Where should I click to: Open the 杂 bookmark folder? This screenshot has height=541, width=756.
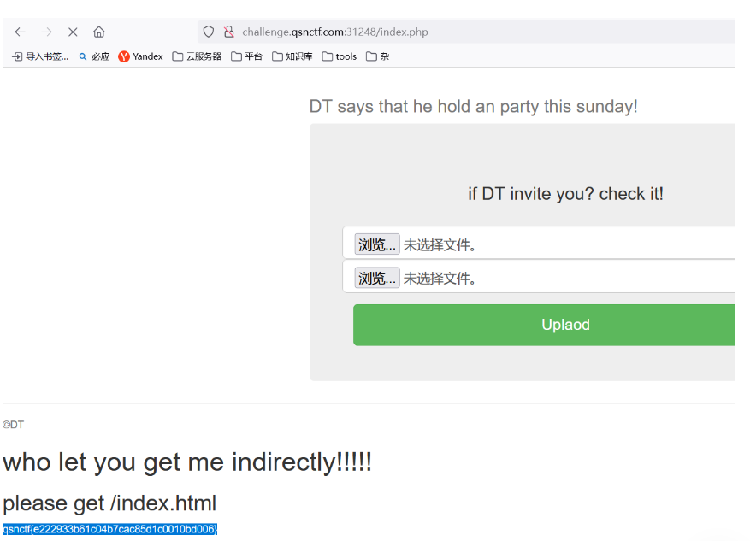click(x=377, y=56)
